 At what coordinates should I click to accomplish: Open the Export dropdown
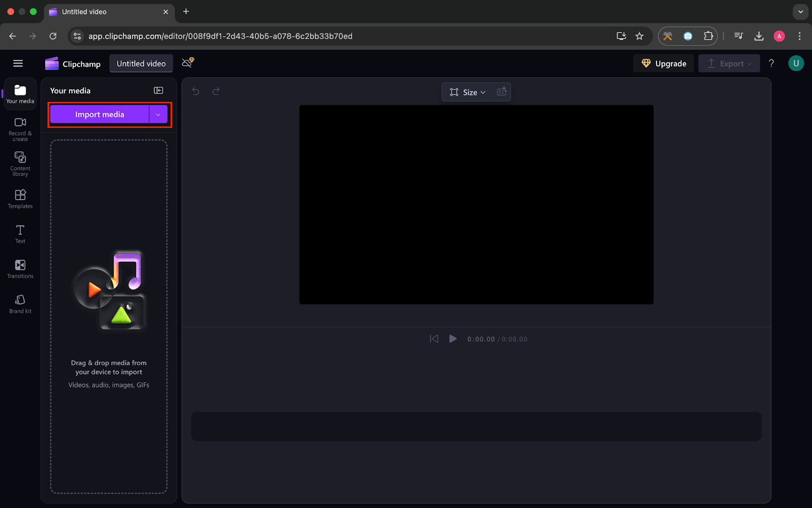[x=729, y=63]
